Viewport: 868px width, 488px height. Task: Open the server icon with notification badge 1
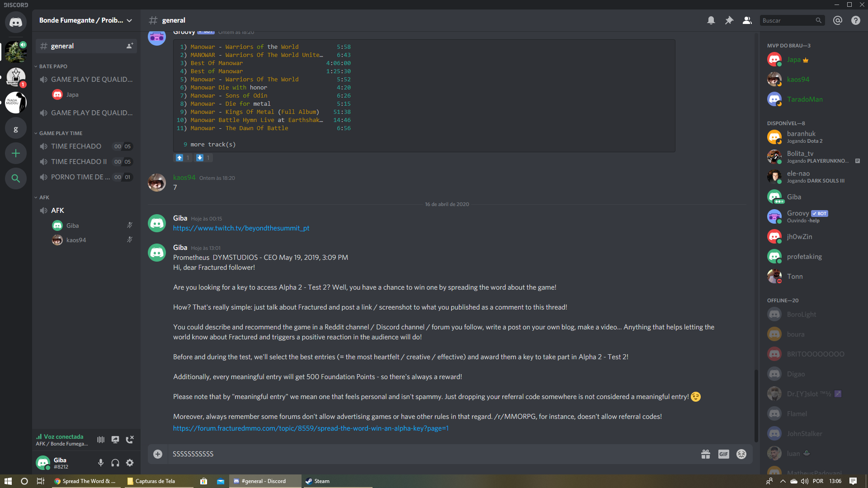(x=16, y=77)
